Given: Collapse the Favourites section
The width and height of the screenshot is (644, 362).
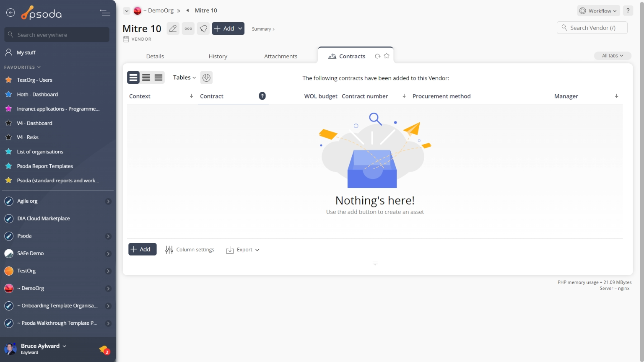Looking at the screenshot, I should [23, 67].
